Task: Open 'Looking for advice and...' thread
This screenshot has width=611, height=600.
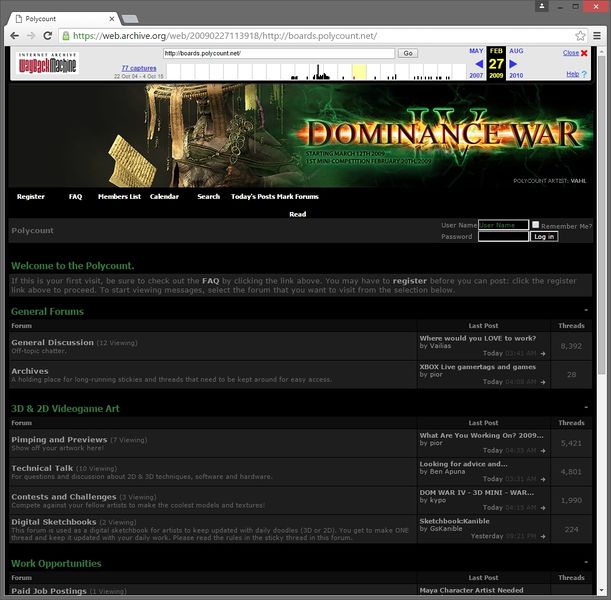Action: tap(463, 464)
